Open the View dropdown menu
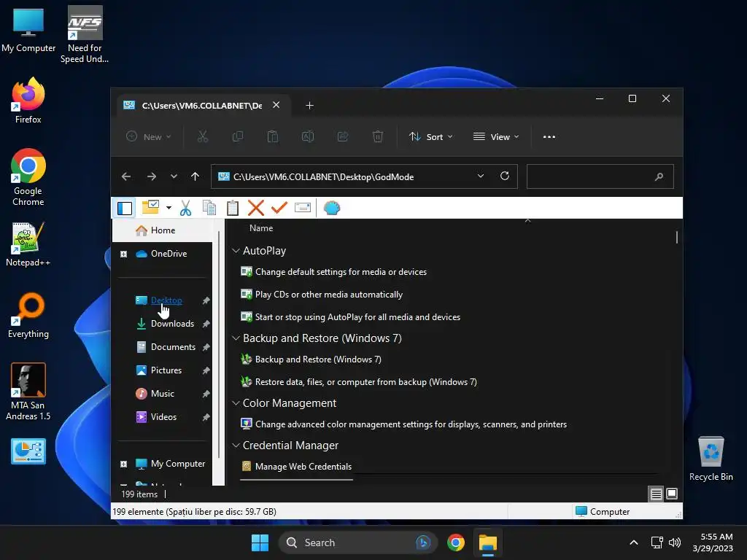 496,136
